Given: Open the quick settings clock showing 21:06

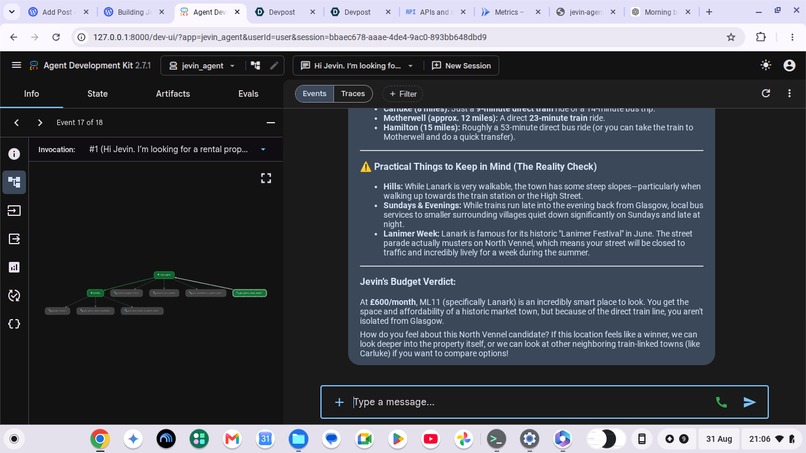Looking at the screenshot, I should pyautogui.click(x=771, y=439).
